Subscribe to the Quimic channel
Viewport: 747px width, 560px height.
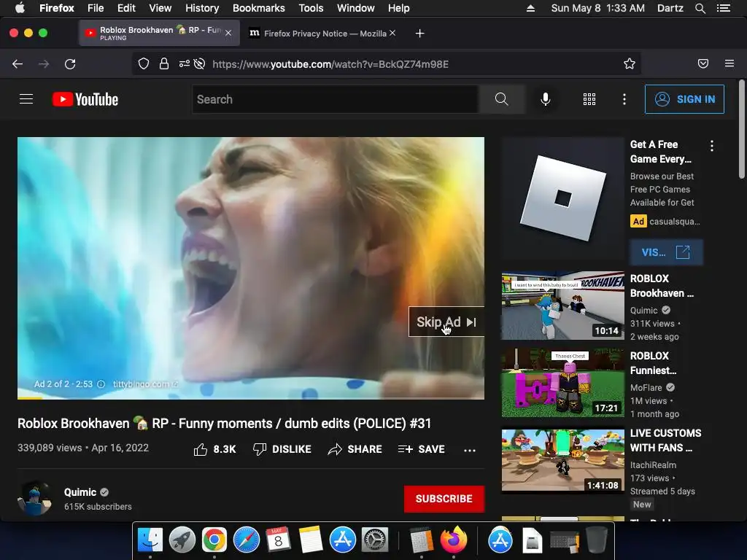[444, 499]
